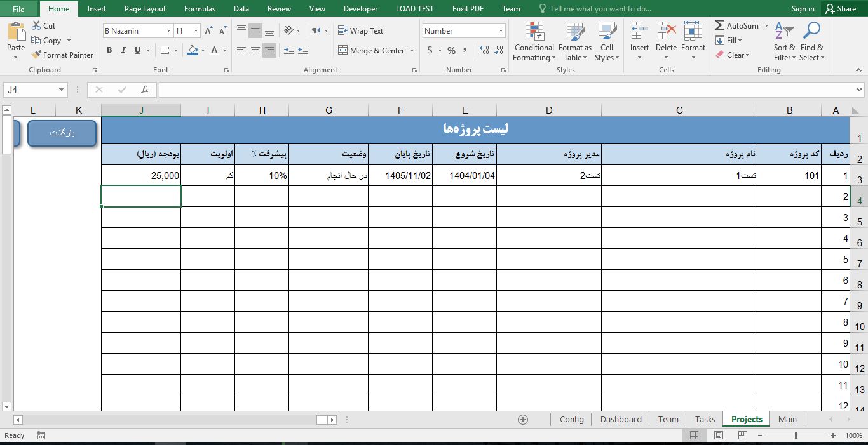This screenshot has width=868, height=445.
Task: Click AutoSum sigma
Action: tap(720, 26)
